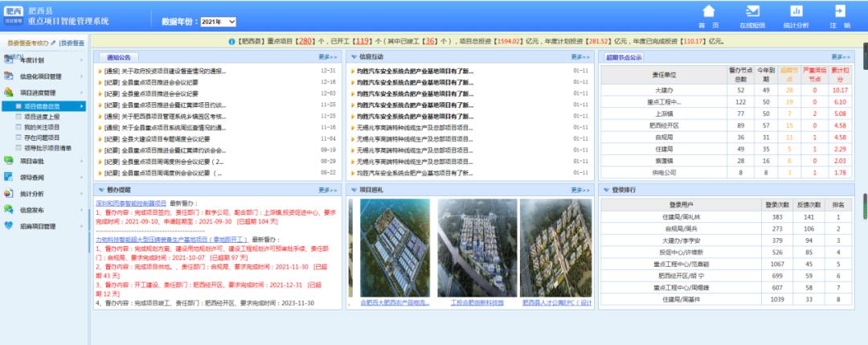This screenshot has height=345, width=868.
Task: Click the 领导查阅 sidebar icon
Action: tap(9, 177)
